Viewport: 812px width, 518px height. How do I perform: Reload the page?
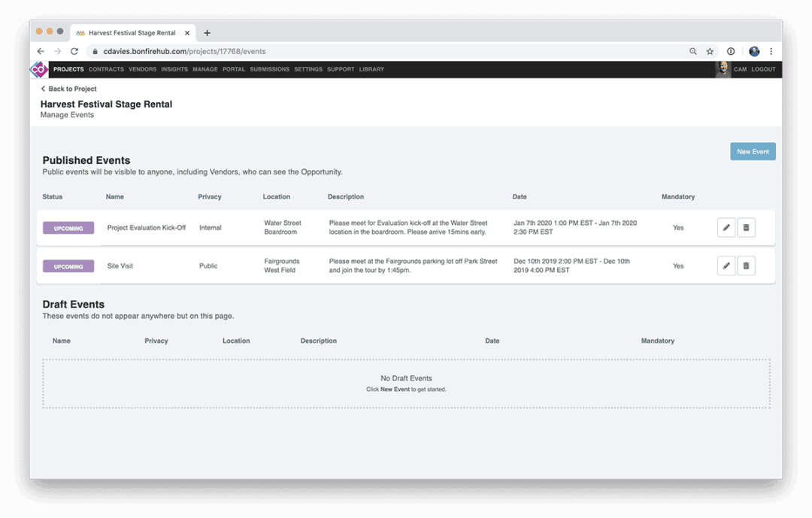(x=74, y=51)
